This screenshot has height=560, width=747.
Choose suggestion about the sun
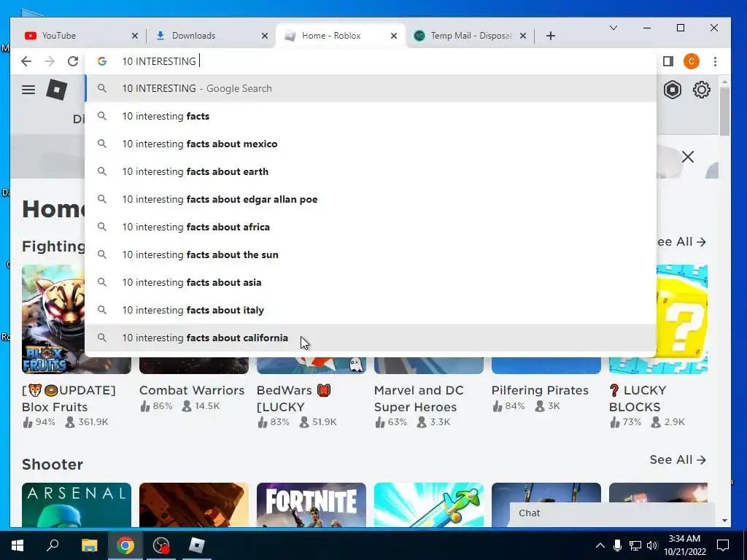[x=371, y=254]
